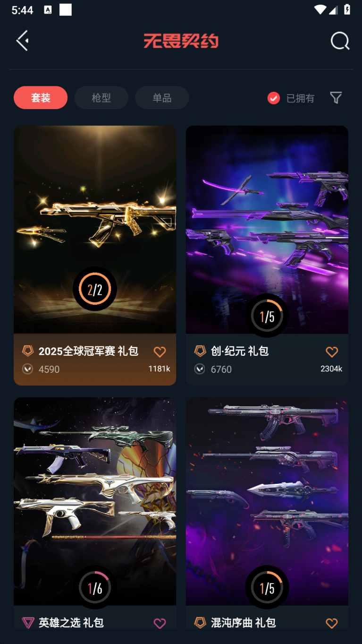
Task: Open the 混沌序曲 礼包 title
Action: pyautogui.click(x=243, y=623)
